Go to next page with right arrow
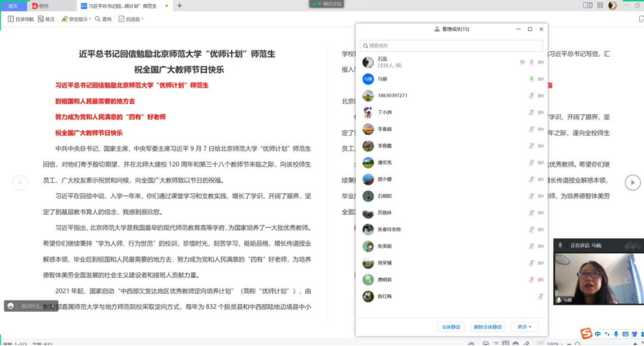 pos(633,182)
